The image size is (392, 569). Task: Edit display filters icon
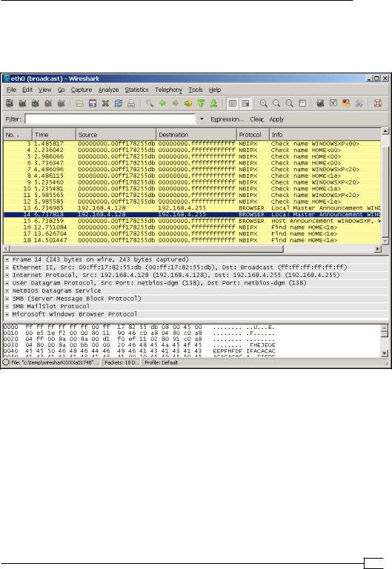[x=333, y=104]
